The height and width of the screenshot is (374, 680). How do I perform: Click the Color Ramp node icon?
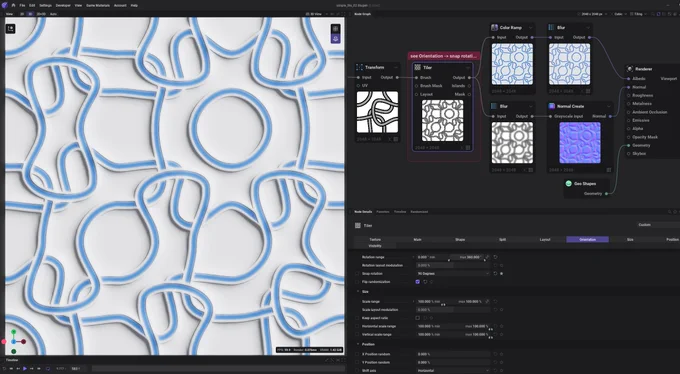[494, 27]
